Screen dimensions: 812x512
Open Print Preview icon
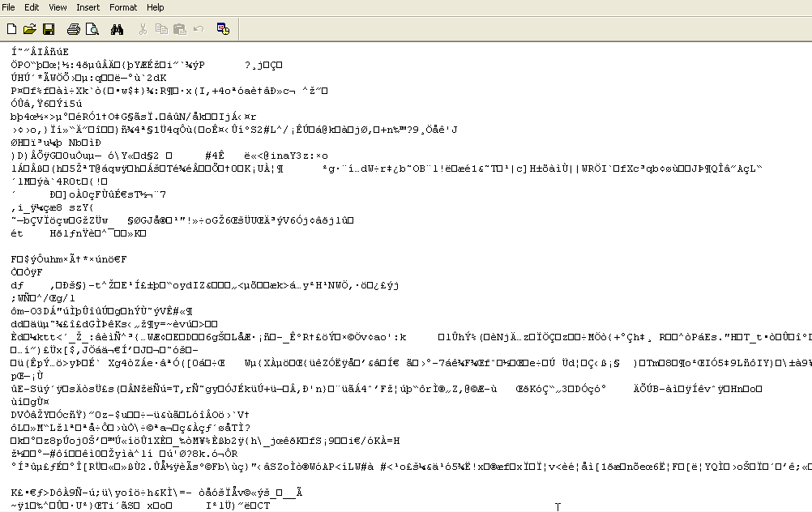click(92, 29)
